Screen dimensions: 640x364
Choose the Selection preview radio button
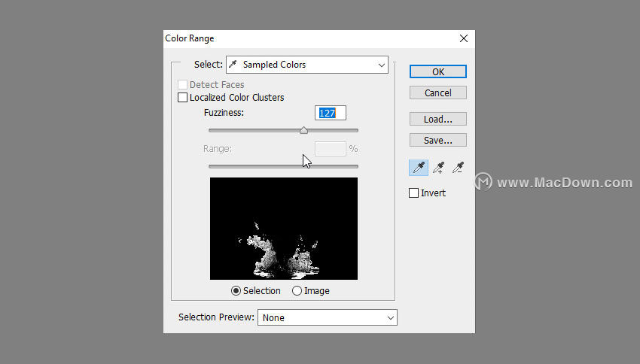(236, 290)
